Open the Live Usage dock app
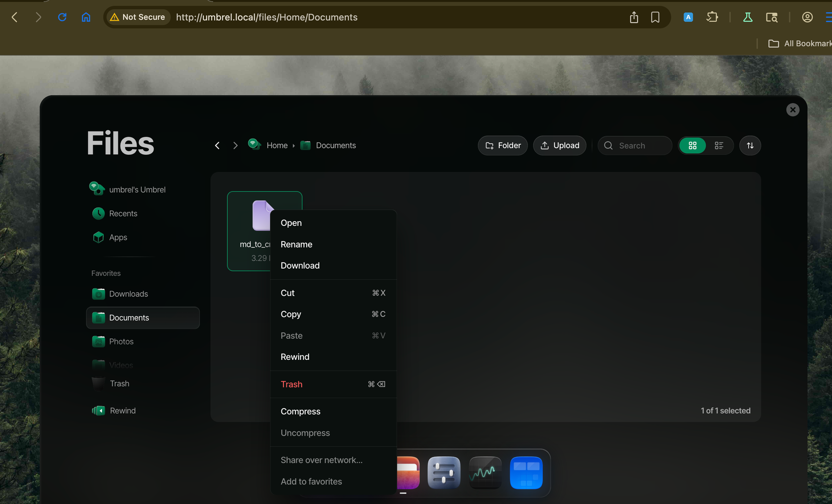832x504 pixels. 485,473
